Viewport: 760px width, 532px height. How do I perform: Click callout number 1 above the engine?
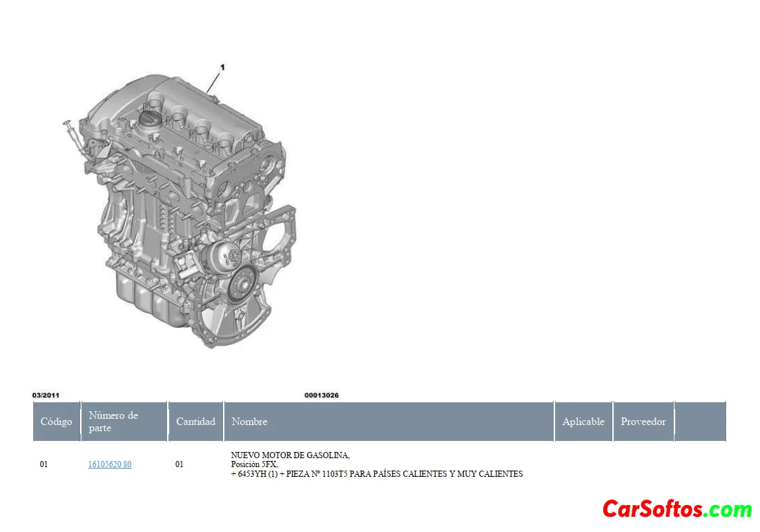pyautogui.click(x=222, y=68)
